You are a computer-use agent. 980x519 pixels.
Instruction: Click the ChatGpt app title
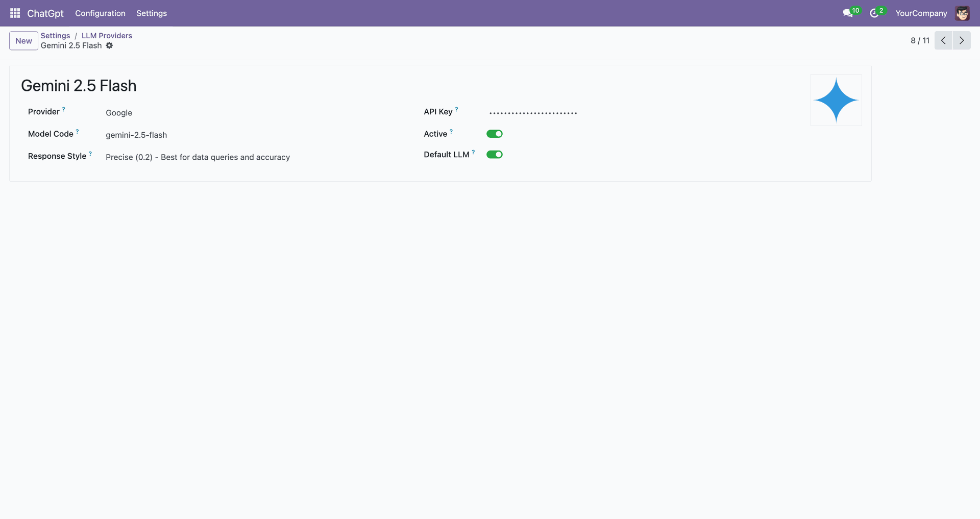[45, 13]
